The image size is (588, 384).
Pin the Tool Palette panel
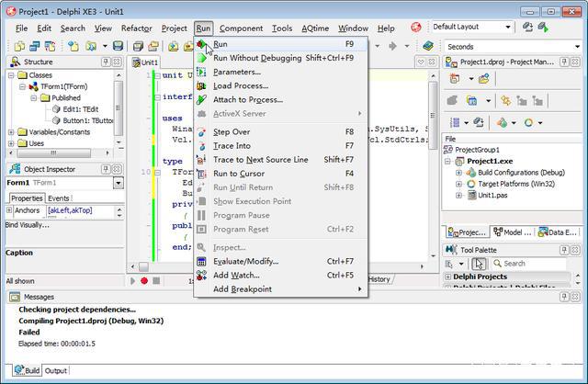pos(564,250)
